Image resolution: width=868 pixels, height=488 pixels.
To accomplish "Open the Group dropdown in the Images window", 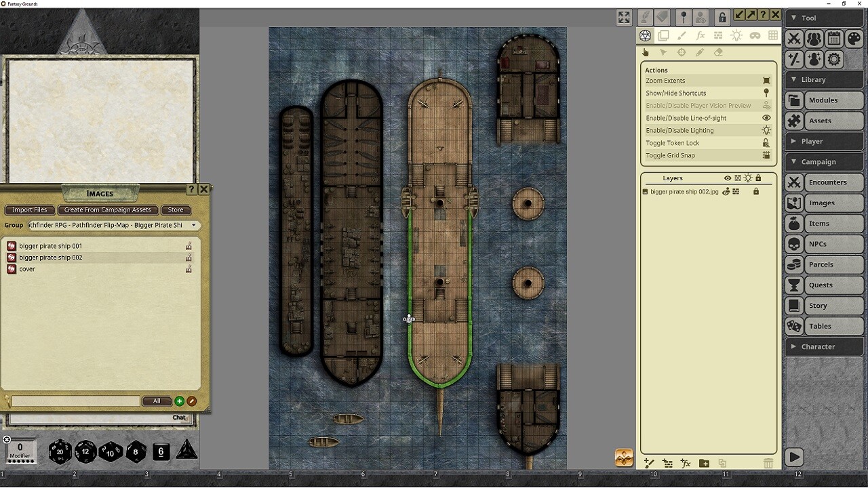I will 193,225.
